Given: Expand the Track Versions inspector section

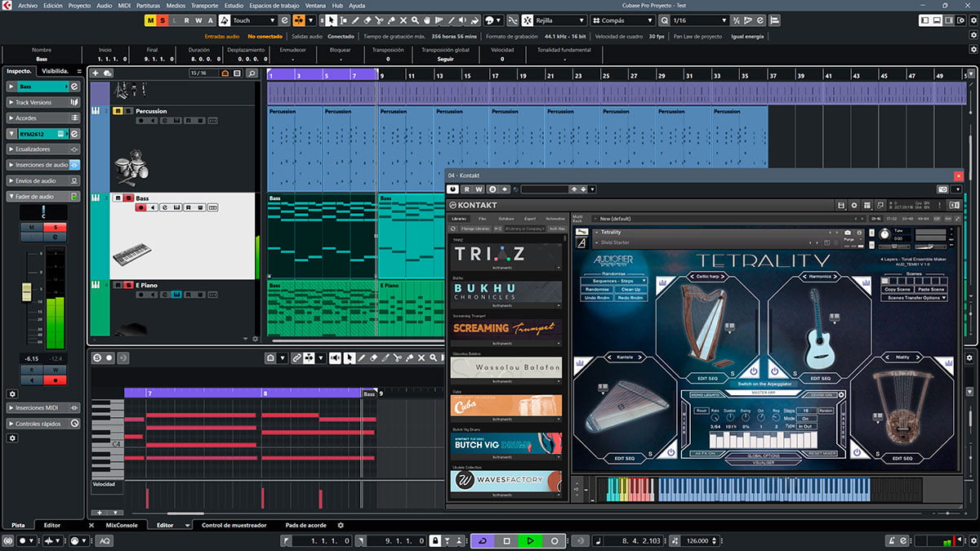Looking at the screenshot, I should pos(43,103).
